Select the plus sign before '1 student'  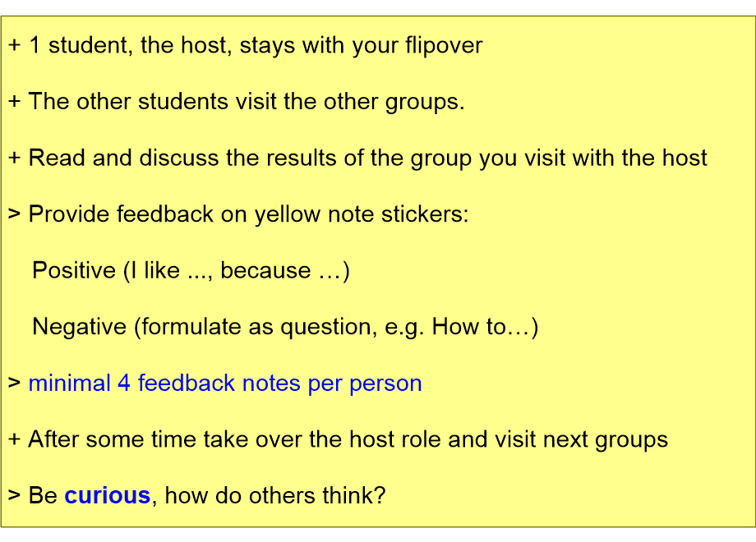[15, 45]
